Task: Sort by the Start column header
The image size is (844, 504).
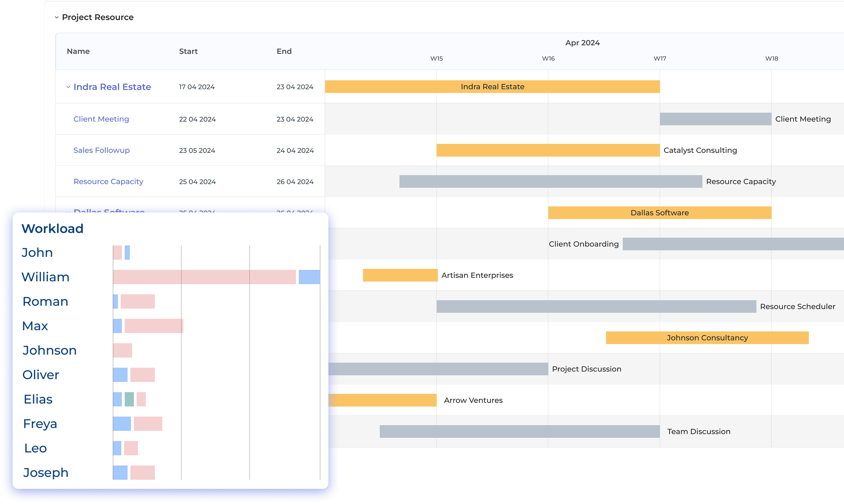Action: click(188, 51)
